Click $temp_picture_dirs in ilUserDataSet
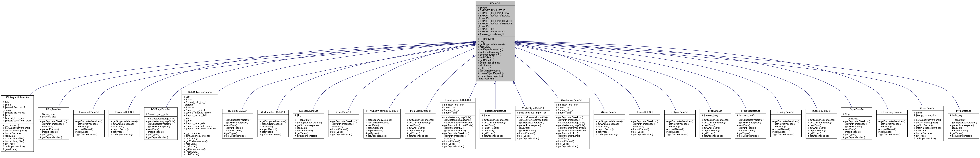The width and height of the screenshot is (980, 158). pos(925,115)
